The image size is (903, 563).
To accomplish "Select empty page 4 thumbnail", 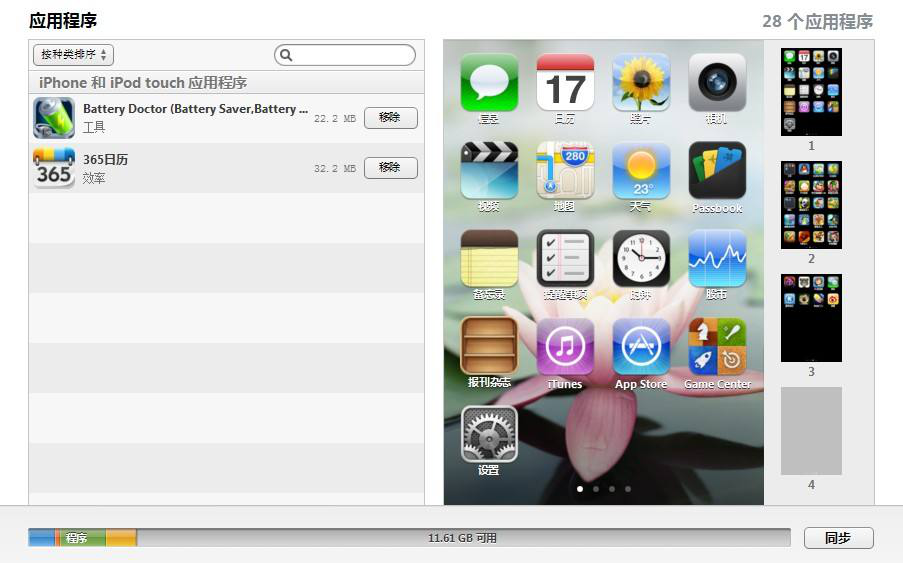I will [x=811, y=431].
